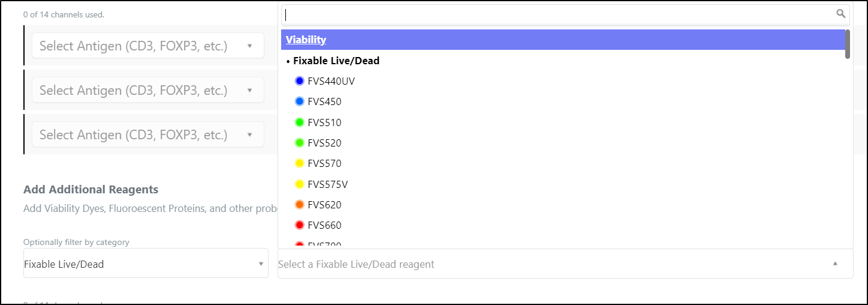Click the orange dot beside FVS620
Image resolution: width=868 pixels, height=305 pixels.
(300, 205)
